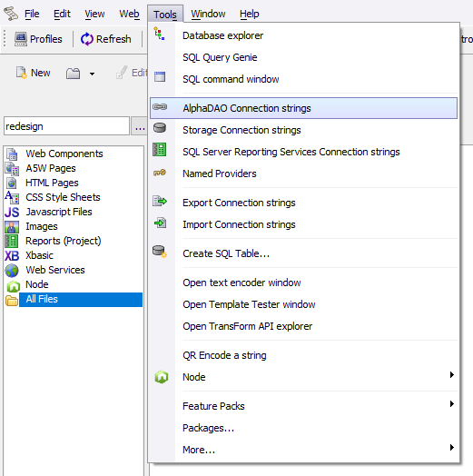Click the redesign project text field
The image size is (473, 476).
point(66,126)
